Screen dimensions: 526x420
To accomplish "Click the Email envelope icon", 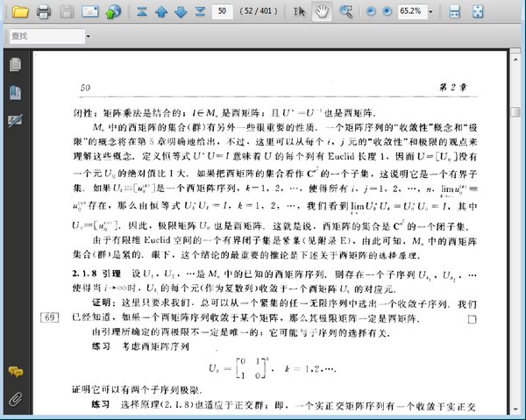I will (x=89, y=11).
